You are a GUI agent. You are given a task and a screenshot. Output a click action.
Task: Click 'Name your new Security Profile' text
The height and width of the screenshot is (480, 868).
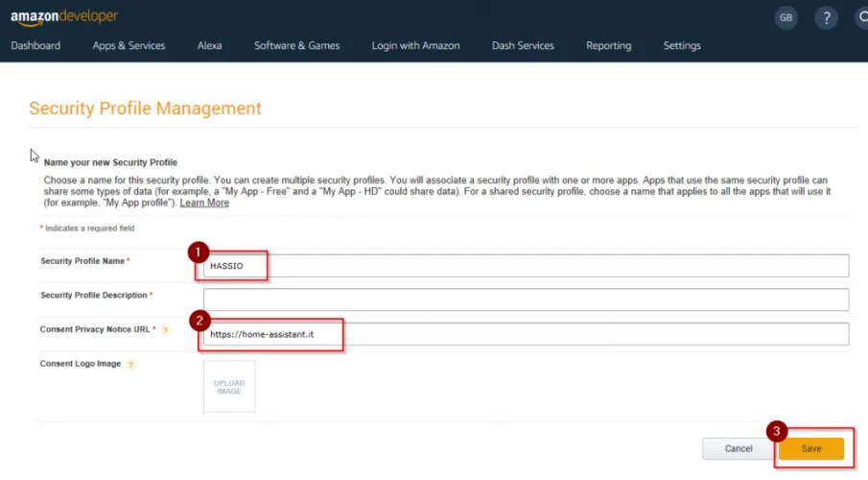[110, 162]
